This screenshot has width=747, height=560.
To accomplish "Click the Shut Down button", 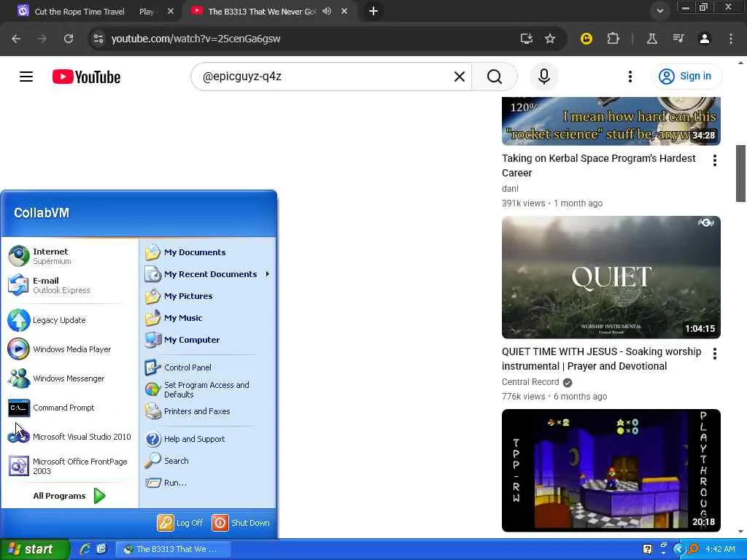I will tap(241, 523).
